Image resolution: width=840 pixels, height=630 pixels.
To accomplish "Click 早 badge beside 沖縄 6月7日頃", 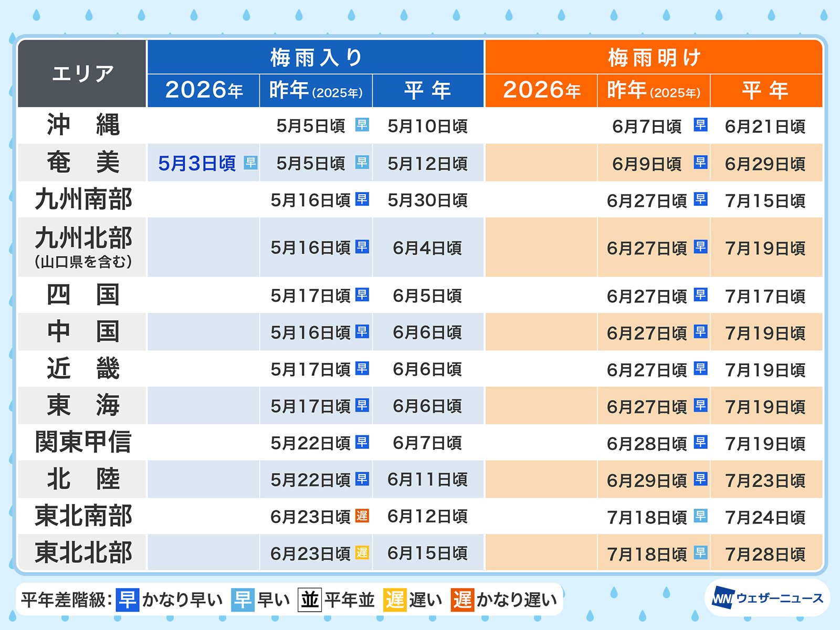I will [700, 124].
